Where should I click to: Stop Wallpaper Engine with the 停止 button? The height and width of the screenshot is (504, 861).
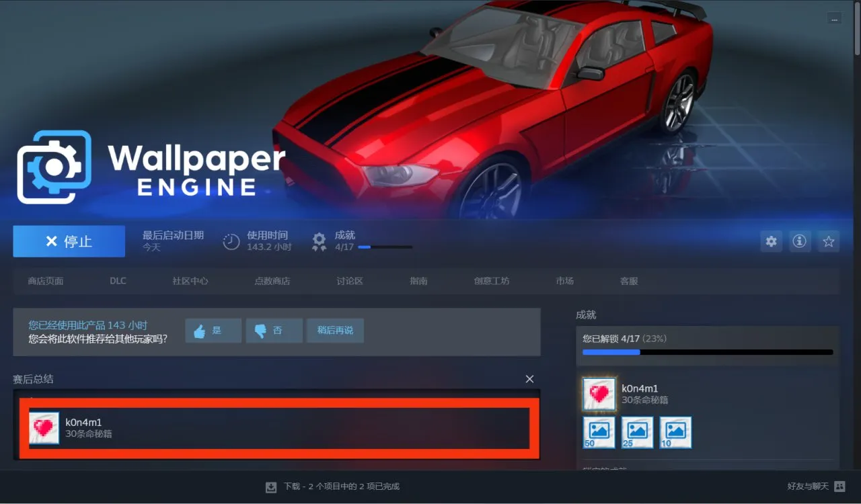click(x=69, y=241)
